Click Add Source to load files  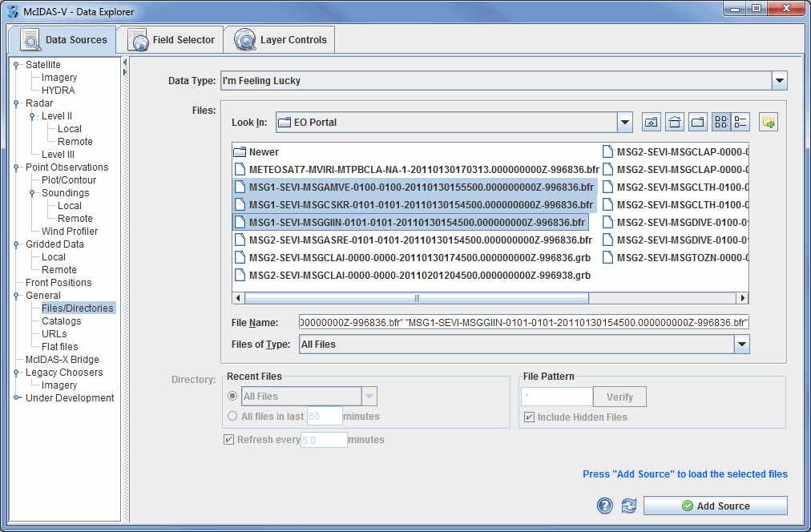point(716,506)
